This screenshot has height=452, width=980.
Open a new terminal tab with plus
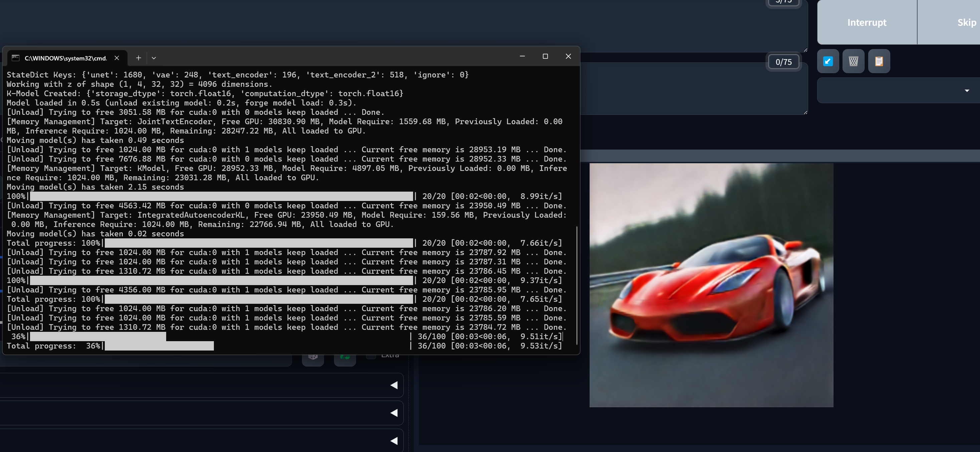(138, 58)
